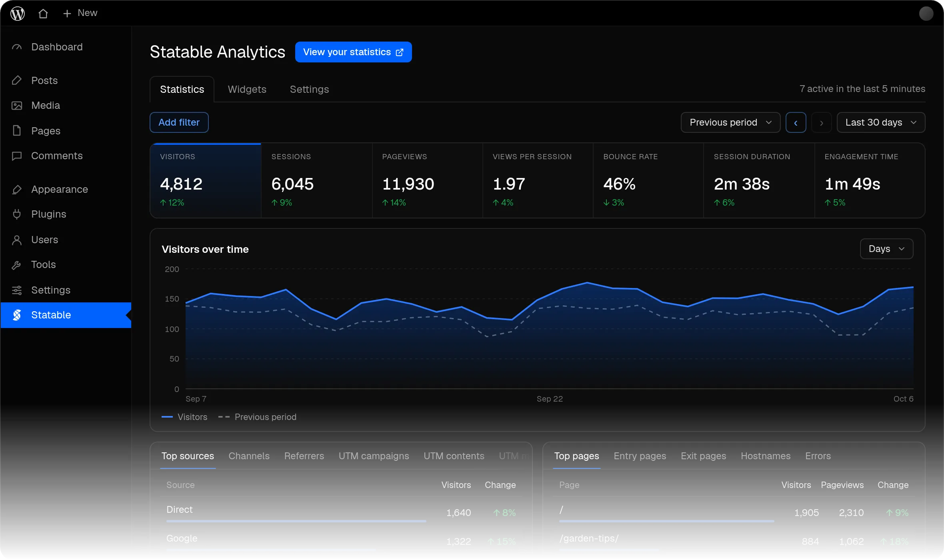This screenshot has width=944, height=560.
Task: Select the Channels tab
Action: (249, 456)
